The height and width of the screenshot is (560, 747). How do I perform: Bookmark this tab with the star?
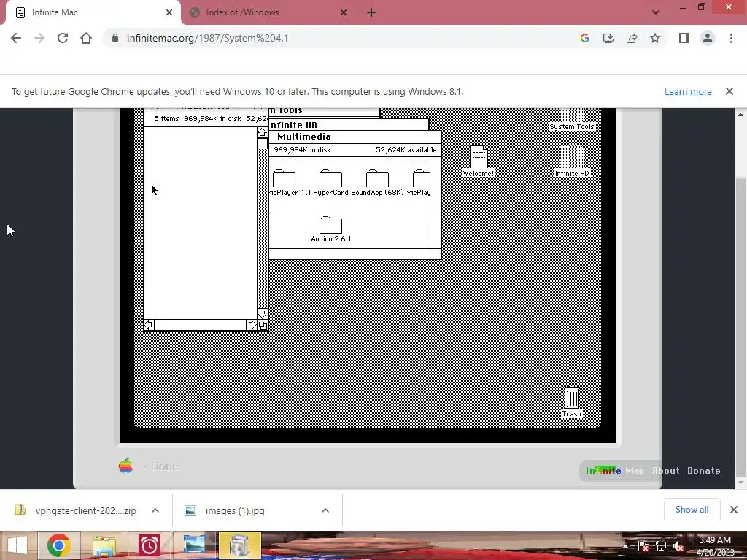pos(655,38)
